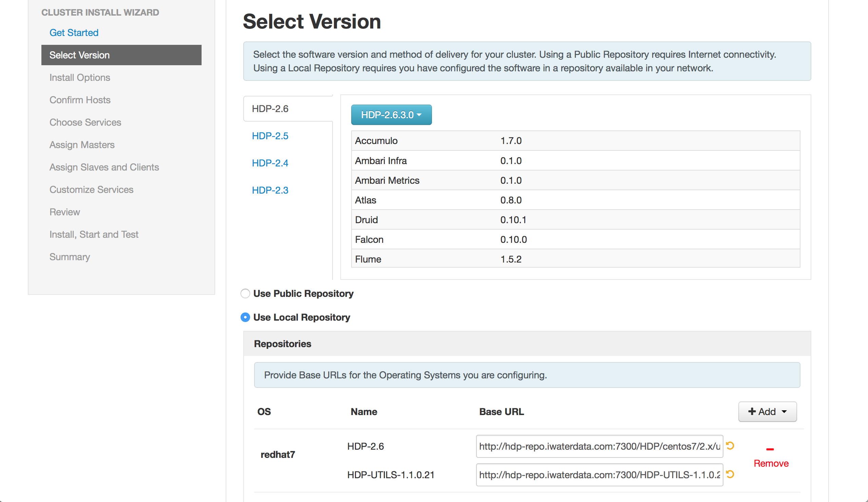Click the Druid version 0.10.1 cell

tap(513, 220)
